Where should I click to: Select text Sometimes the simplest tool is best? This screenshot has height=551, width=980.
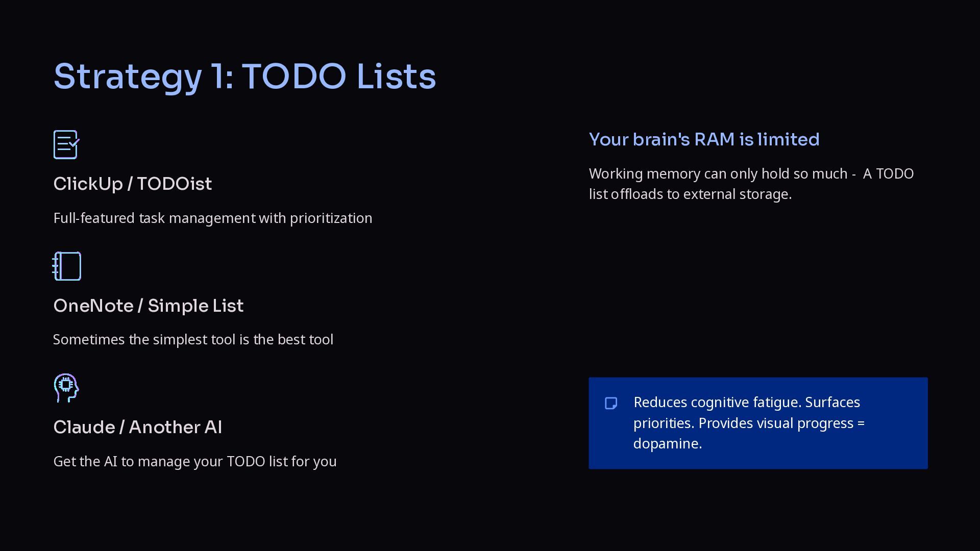coord(193,339)
